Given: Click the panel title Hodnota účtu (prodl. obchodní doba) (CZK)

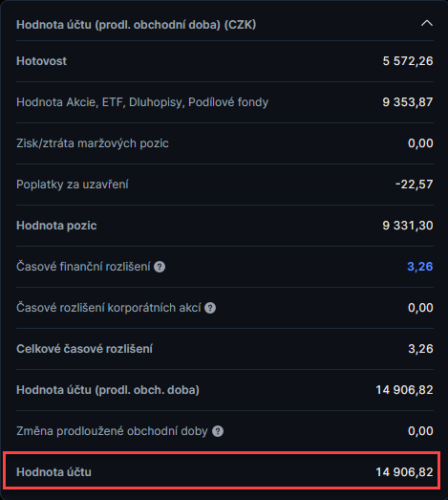Looking at the screenshot, I should coord(136,25).
